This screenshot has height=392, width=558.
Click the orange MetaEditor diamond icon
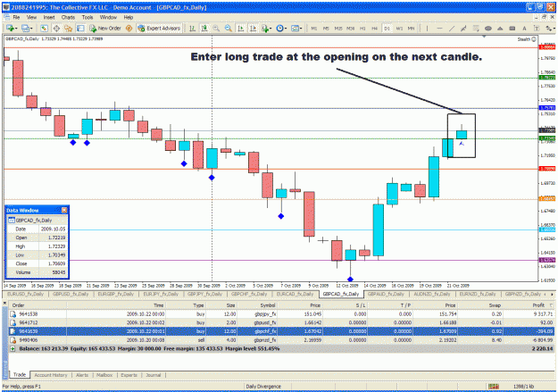(129, 28)
